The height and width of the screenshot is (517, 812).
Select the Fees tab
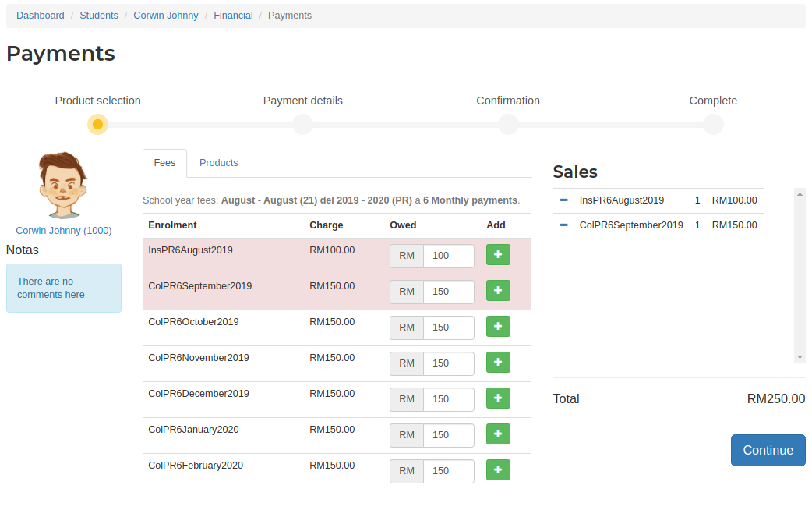click(x=164, y=163)
